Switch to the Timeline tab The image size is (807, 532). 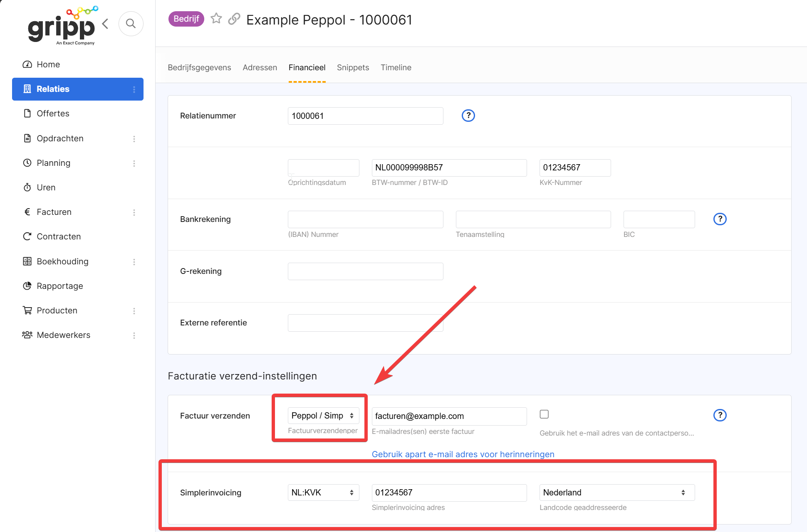396,67
